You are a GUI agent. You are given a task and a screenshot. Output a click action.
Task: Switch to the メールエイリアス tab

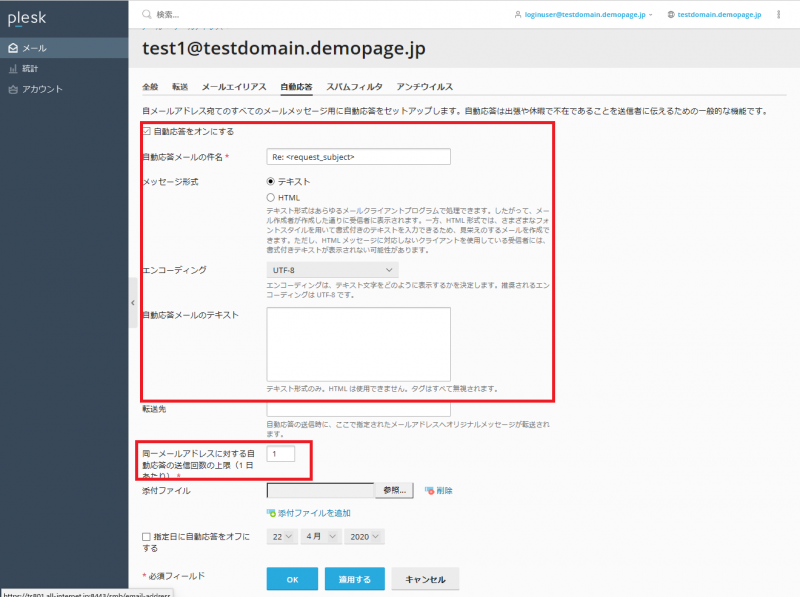[234, 87]
